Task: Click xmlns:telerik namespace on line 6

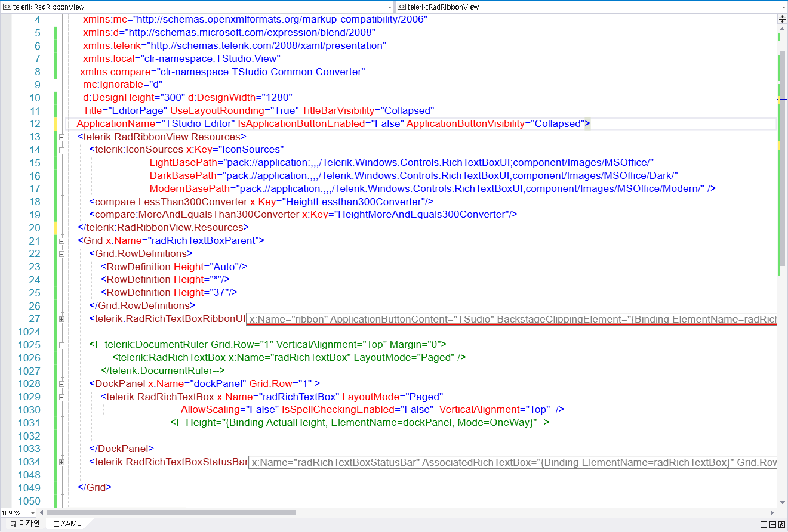Action: 235,45
